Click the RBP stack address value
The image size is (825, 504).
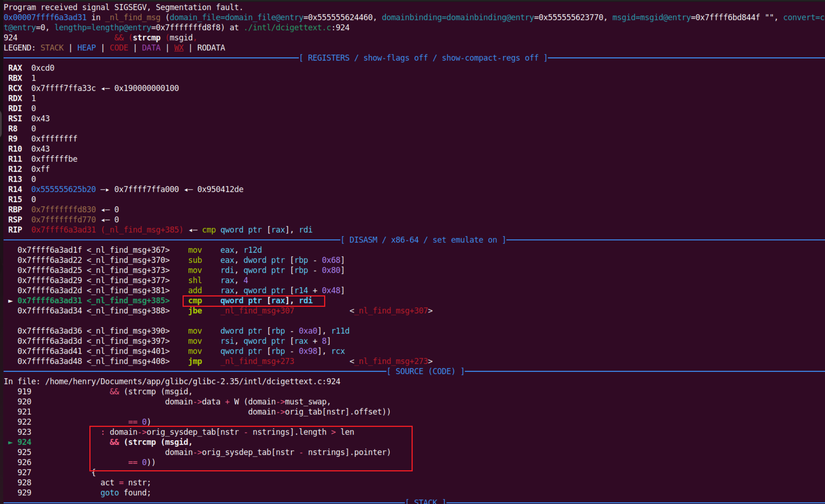64,209
